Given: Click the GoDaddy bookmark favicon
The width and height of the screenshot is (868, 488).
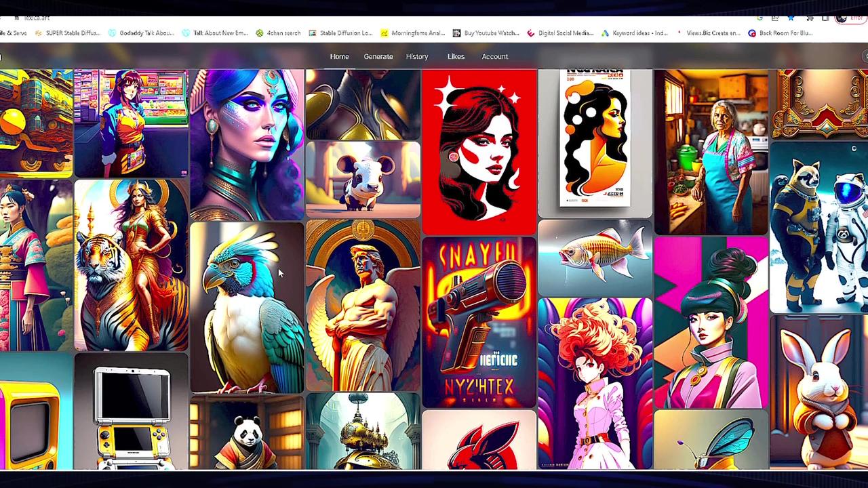Looking at the screenshot, I should [x=113, y=33].
